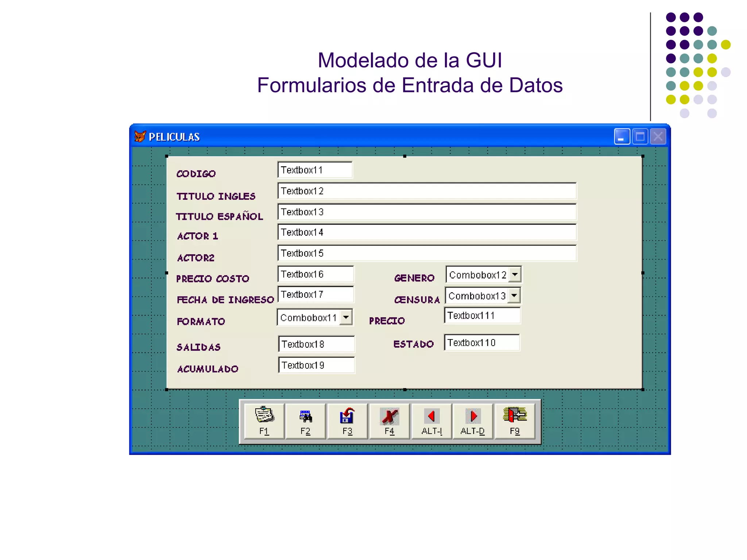This screenshot has height=560, width=747.
Task: Click the fox icon in PELICULAS title bar
Action: [140, 136]
